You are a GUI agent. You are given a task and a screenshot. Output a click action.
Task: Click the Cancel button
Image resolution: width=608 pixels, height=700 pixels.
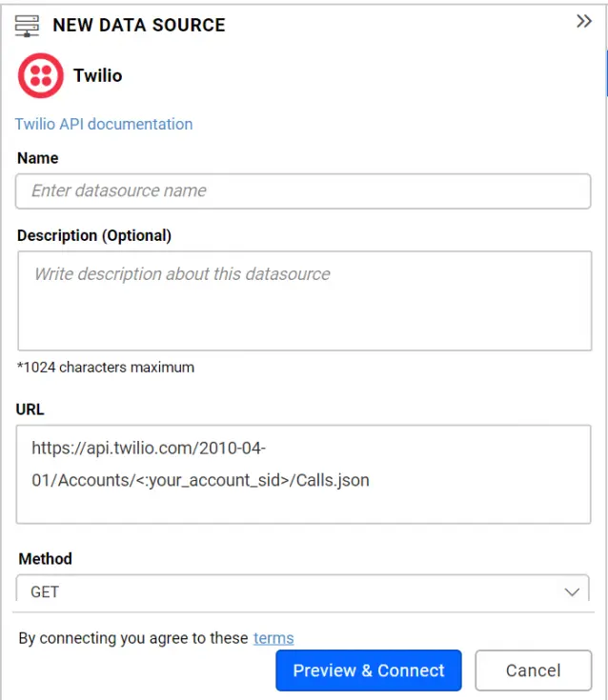coord(533,670)
